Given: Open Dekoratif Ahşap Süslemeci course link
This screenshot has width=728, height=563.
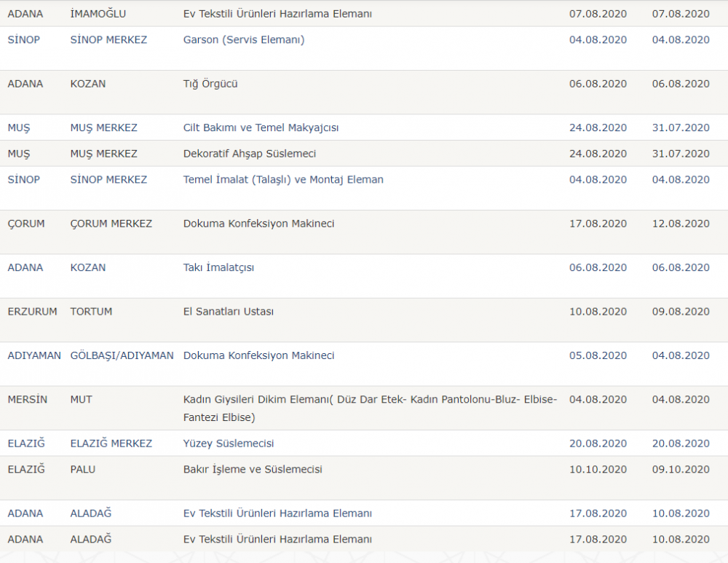Looking at the screenshot, I should click(x=249, y=154).
